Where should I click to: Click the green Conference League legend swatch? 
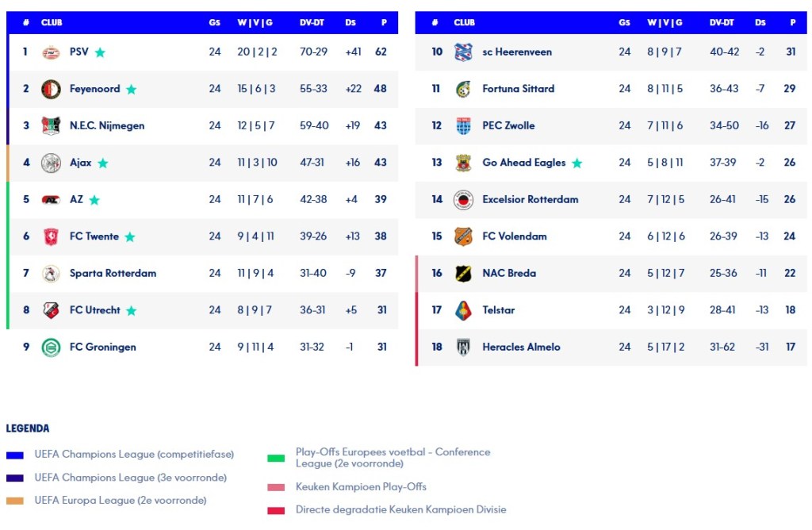coord(276,458)
